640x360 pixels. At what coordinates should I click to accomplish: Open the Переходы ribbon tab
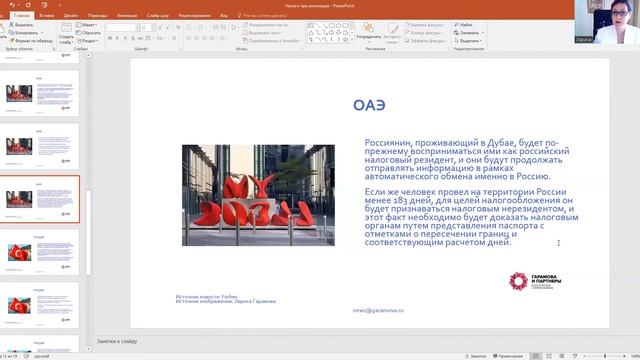[98, 16]
